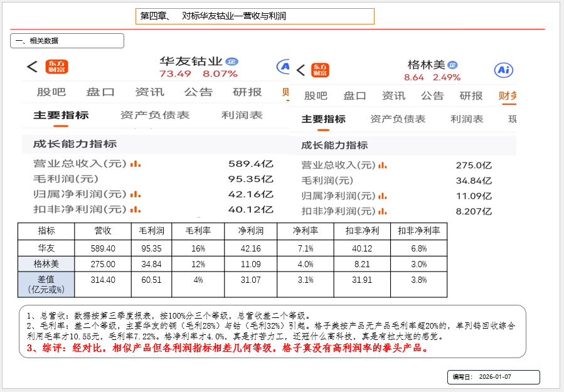This screenshot has height=392, width=564.
Task: Select the 差值 (亿元或%) row label cell
Action: click(x=46, y=285)
